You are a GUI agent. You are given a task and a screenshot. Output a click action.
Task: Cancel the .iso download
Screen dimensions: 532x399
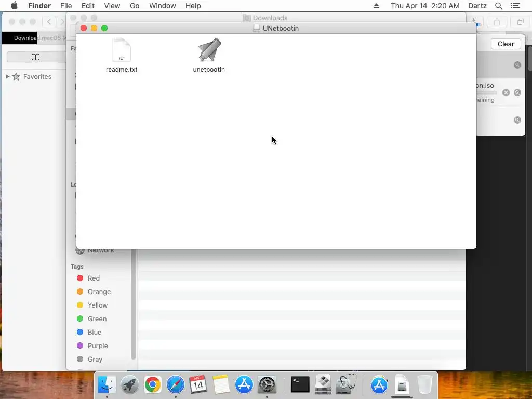click(506, 92)
